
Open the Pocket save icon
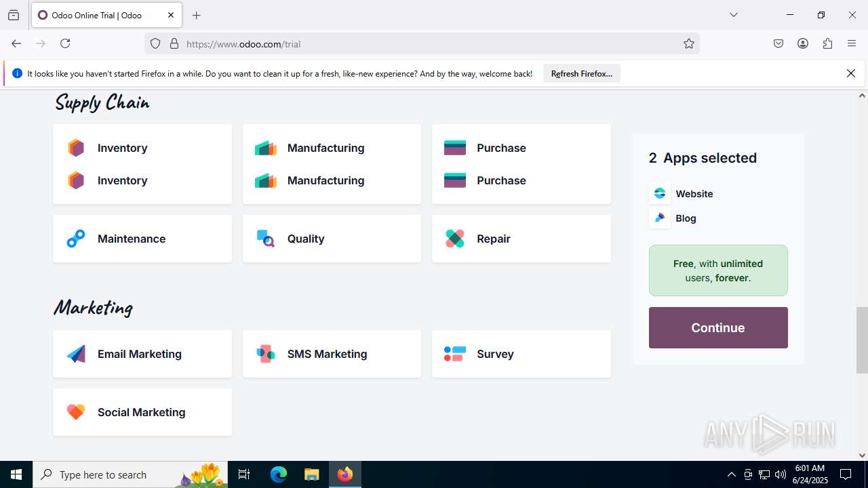click(778, 43)
